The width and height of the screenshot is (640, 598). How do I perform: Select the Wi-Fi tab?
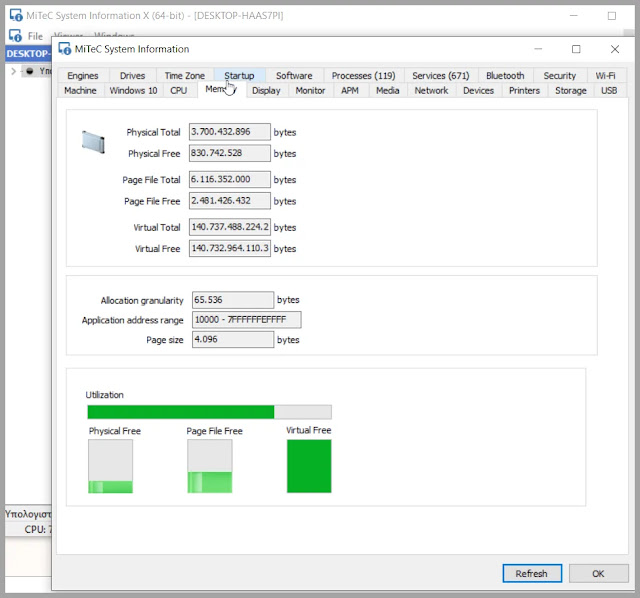[x=605, y=76]
